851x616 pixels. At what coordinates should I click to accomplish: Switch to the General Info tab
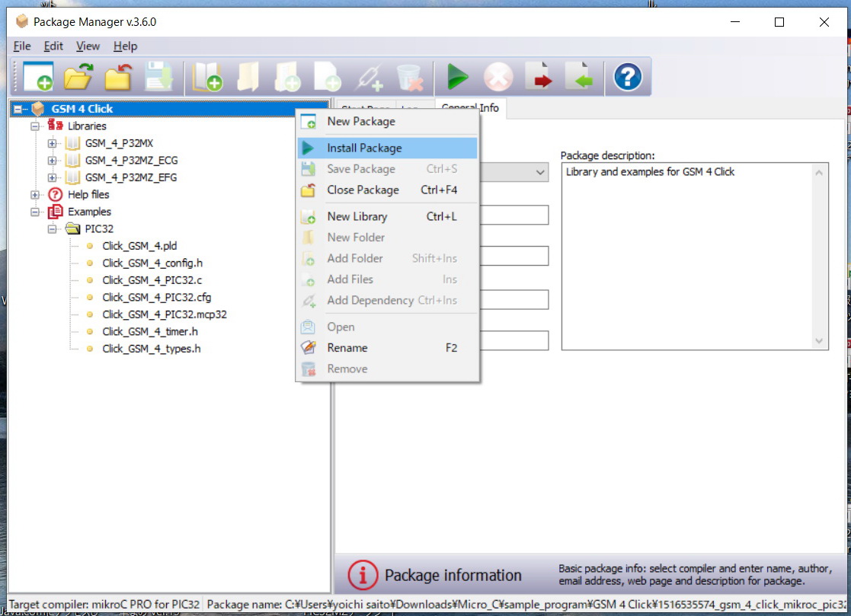pos(471,108)
